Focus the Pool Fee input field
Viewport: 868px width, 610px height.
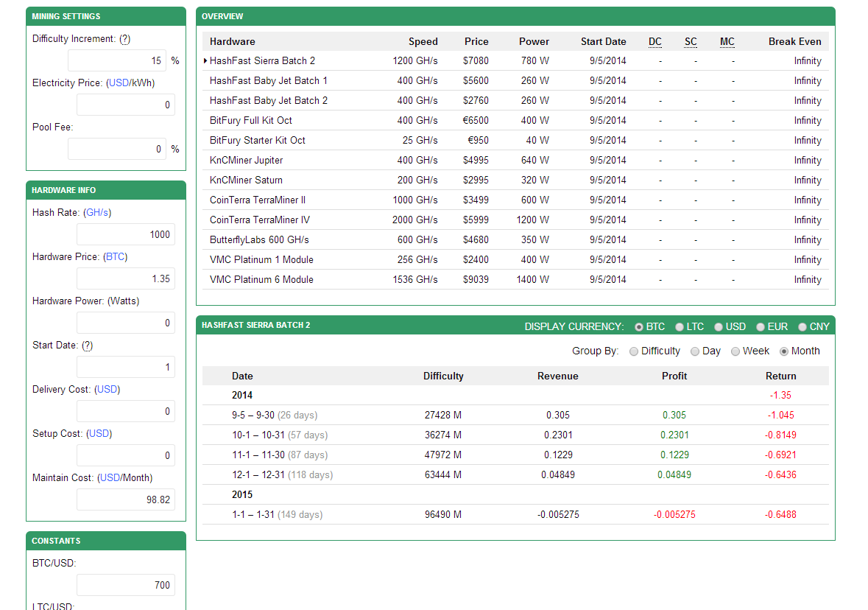pos(117,150)
